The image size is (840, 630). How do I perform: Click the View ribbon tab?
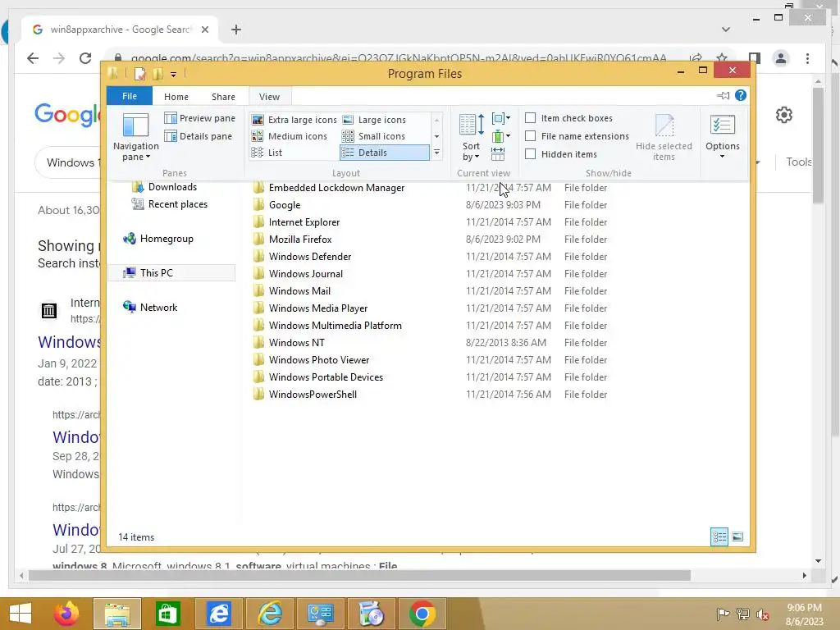tap(269, 97)
